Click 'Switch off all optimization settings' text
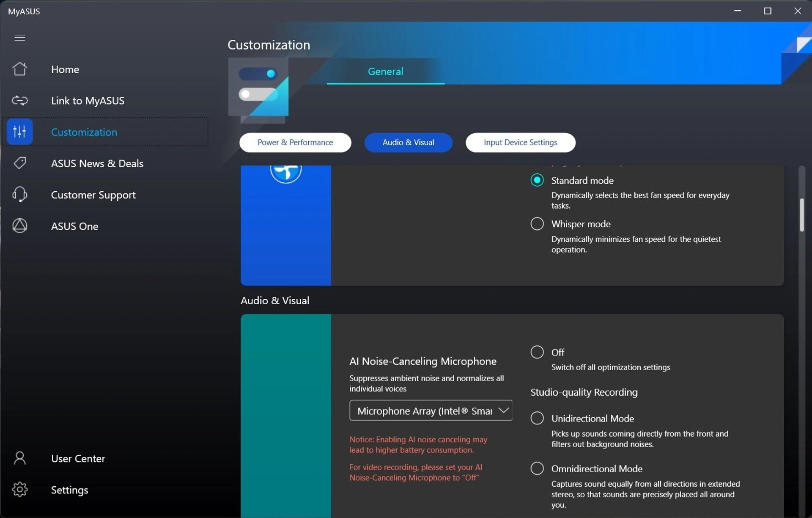The image size is (812, 518). pos(610,367)
